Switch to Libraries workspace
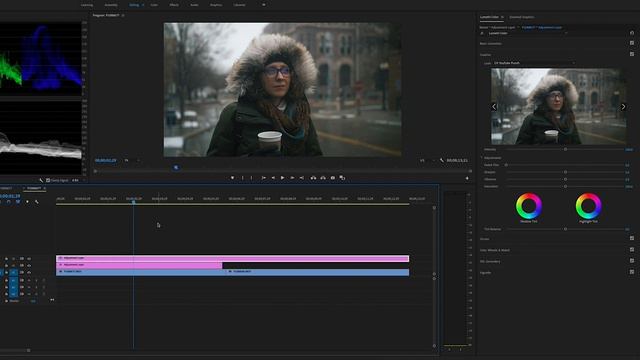 (240, 5)
